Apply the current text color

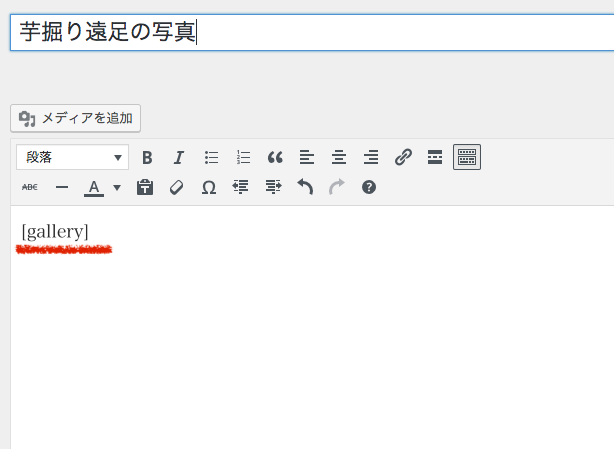click(93, 187)
